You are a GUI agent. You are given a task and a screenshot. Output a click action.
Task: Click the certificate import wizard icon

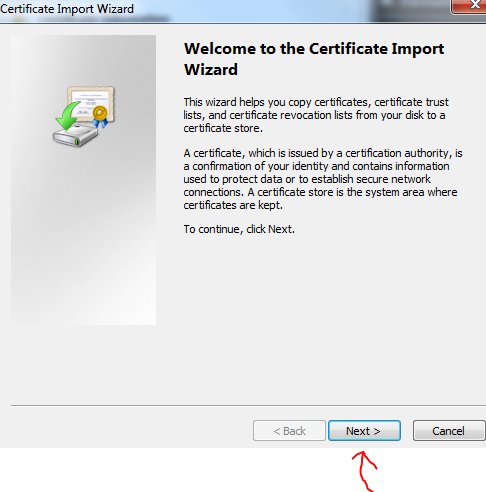point(84,116)
